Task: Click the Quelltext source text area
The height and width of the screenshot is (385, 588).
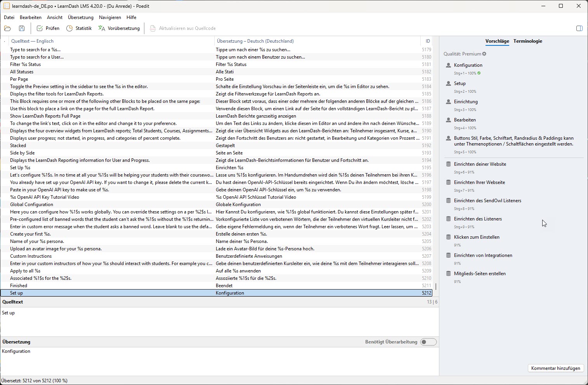Action: [219, 321]
